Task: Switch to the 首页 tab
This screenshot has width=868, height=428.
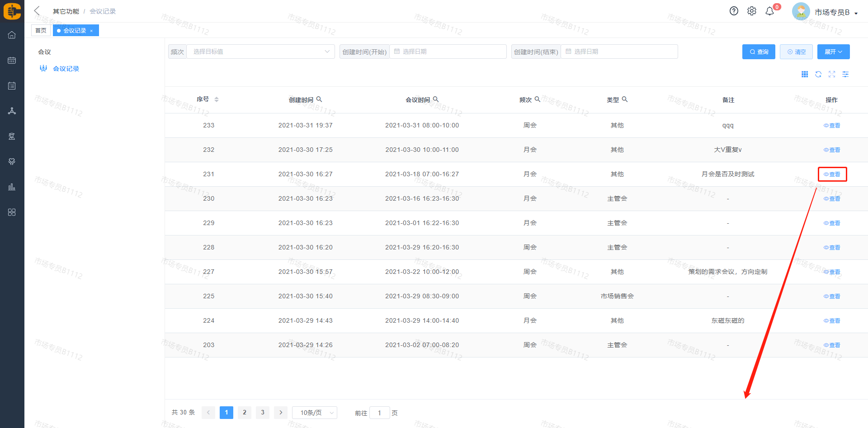Action: pyautogui.click(x=41, y=31)
